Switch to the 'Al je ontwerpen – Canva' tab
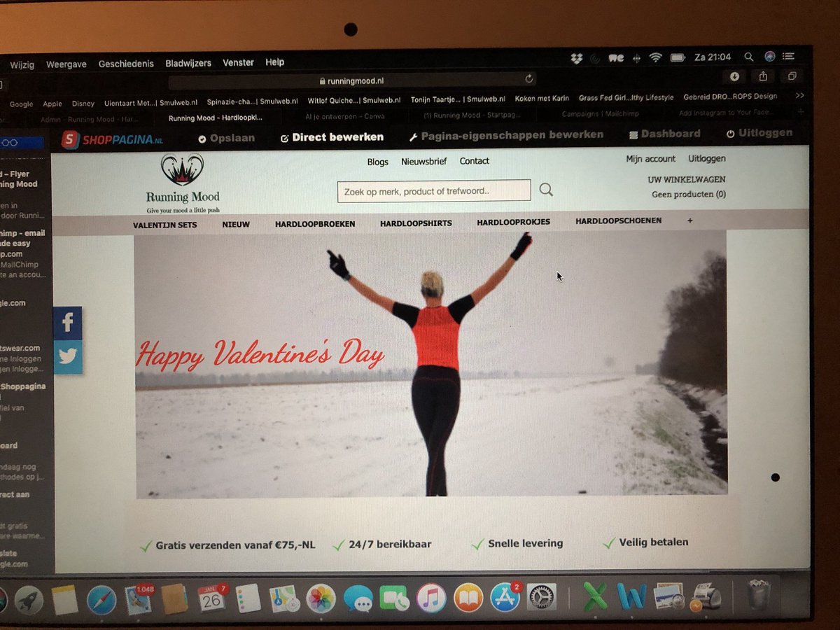The height and width of the screenshot is (630, 840). [x=345, y=117]
